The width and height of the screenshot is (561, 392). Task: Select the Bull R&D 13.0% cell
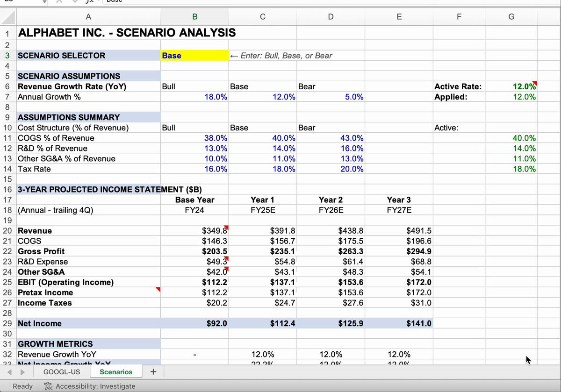(x=194, y=148)
